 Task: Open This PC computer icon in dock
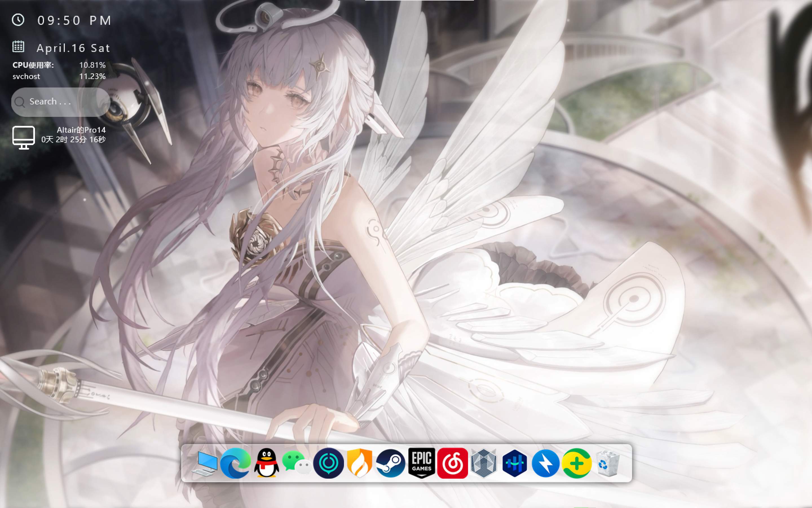point(205,463)
